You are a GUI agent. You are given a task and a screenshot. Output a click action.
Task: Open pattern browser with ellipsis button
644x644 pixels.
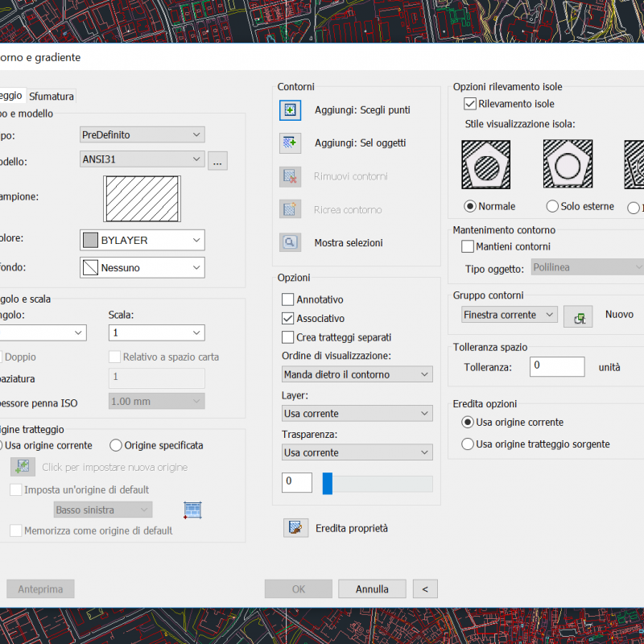tap(217, 161)
